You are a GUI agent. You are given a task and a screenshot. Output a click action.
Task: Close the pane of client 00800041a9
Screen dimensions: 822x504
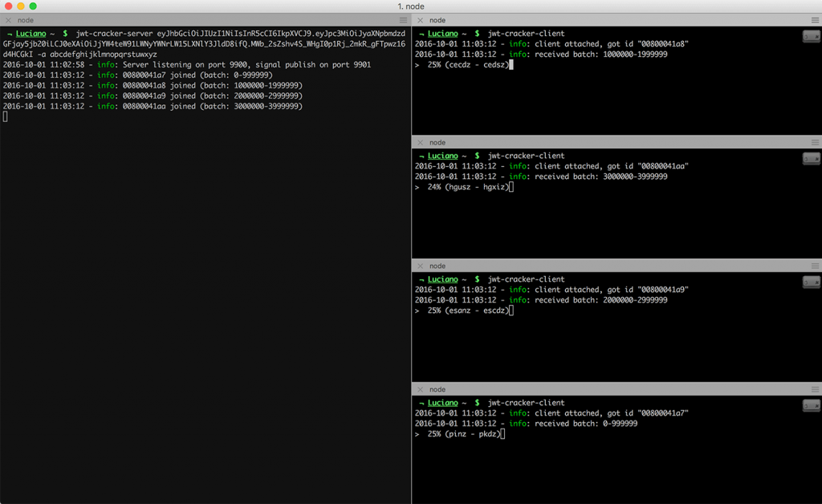click(421, 266)
